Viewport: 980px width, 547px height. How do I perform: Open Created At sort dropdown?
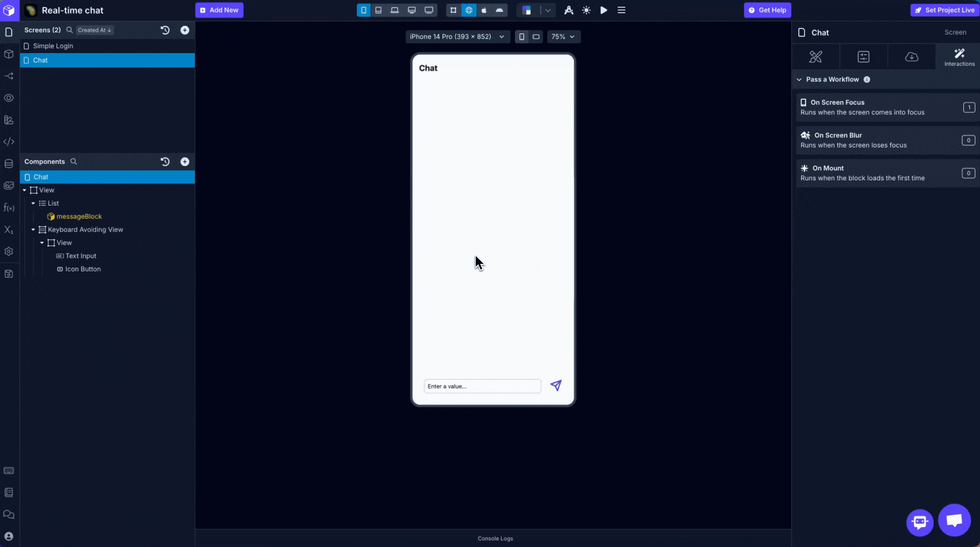[94, 30]
